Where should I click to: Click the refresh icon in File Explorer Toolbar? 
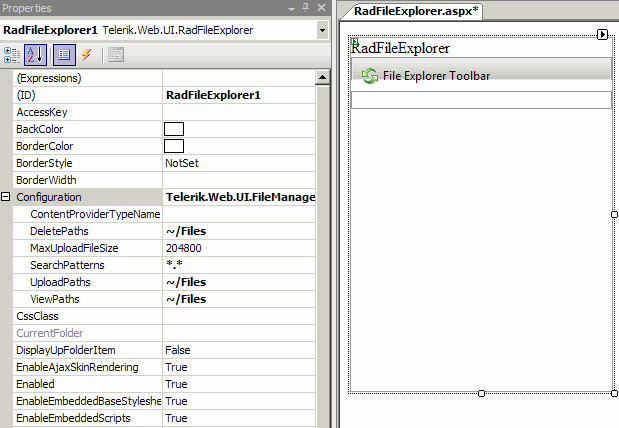369,76
